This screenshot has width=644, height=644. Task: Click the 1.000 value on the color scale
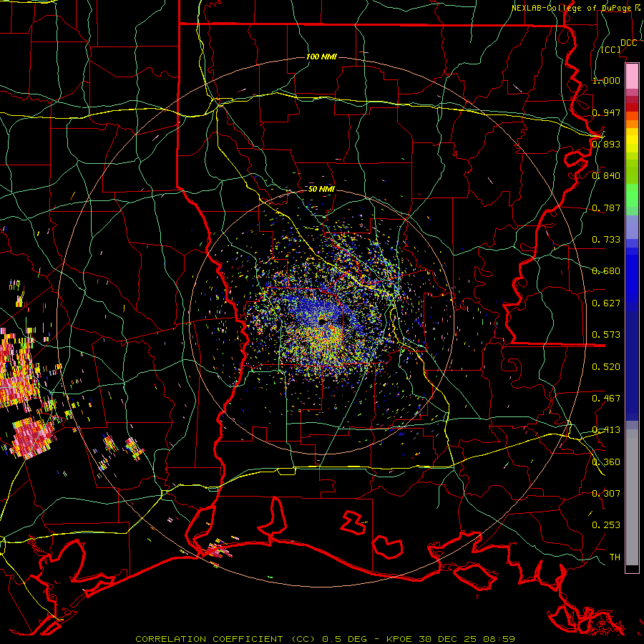(x=606, y=80)
